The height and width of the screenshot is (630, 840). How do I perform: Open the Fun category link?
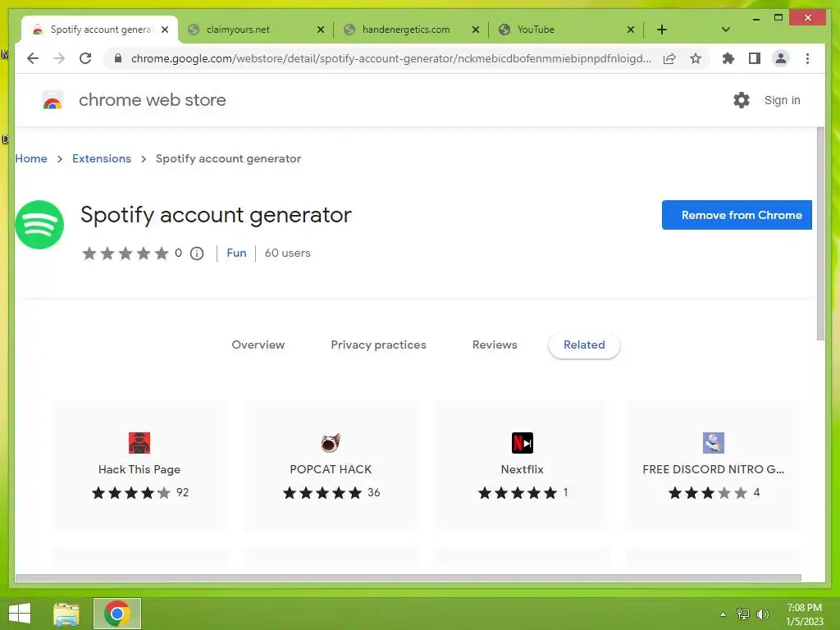coord(236,253)
